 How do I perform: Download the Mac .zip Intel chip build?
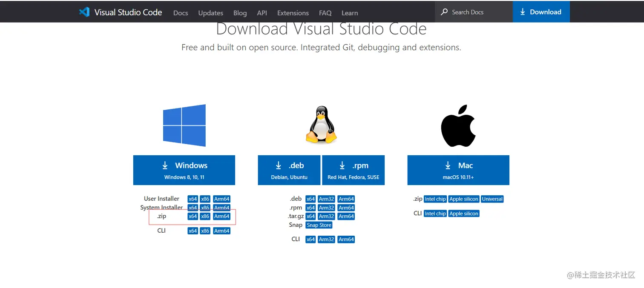435,199
